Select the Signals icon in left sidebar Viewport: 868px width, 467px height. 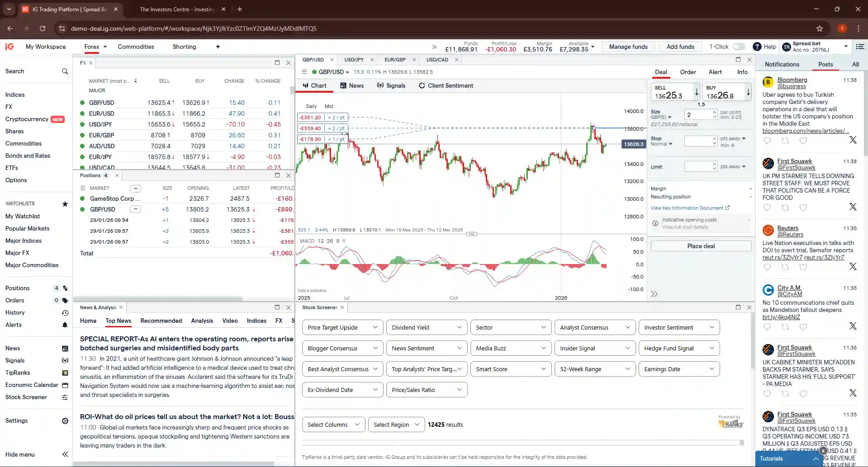point(65,360)
